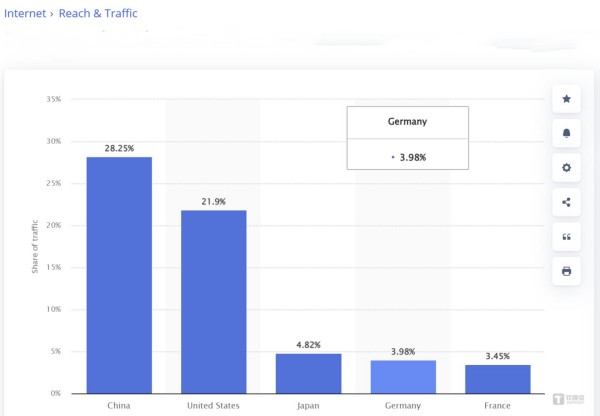Click the star favorite icon
This screenshot has width=600, height=416.
566,99
